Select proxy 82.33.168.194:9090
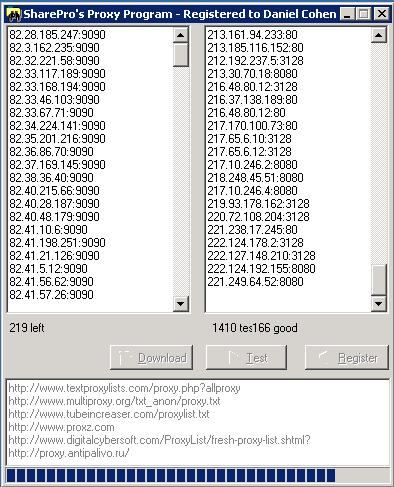Screen dimensions: 394x487 [x=57, y=87]
